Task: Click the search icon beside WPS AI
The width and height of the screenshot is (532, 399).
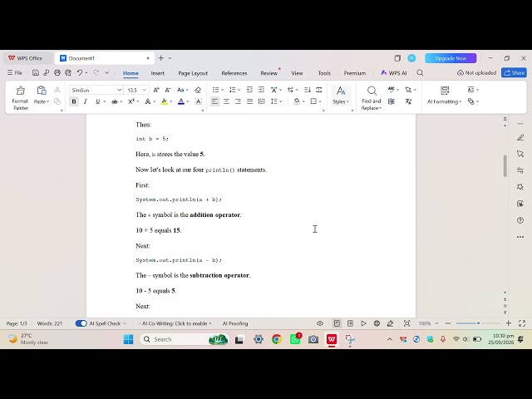Action: click(420, 72)
